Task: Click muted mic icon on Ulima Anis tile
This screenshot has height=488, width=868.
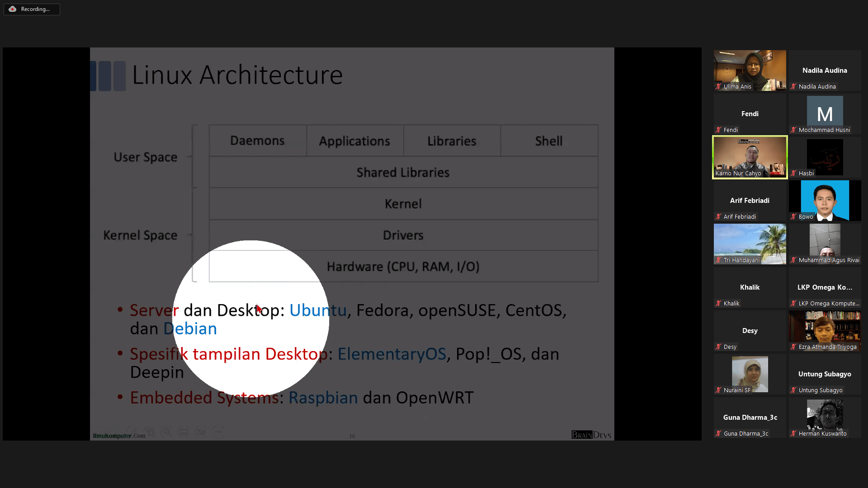Action: pyautogui.click(x=718, y=86)
